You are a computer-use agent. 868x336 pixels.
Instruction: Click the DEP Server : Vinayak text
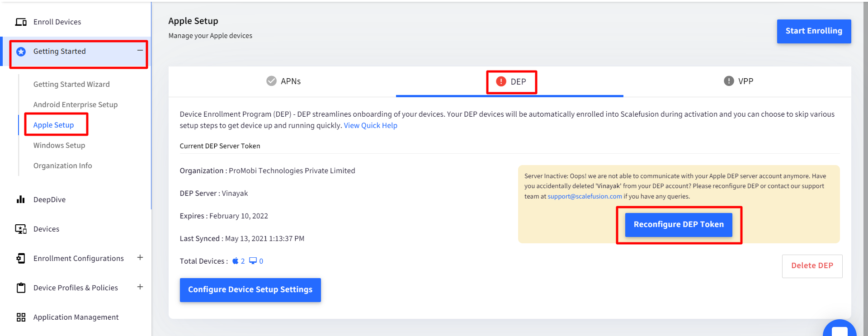tap(214, 193)
